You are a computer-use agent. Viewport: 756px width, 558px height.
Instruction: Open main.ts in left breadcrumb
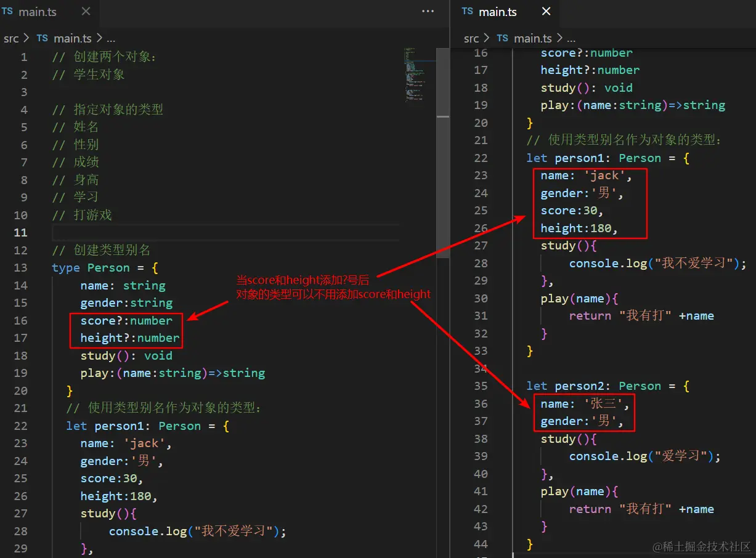(73, 38)
